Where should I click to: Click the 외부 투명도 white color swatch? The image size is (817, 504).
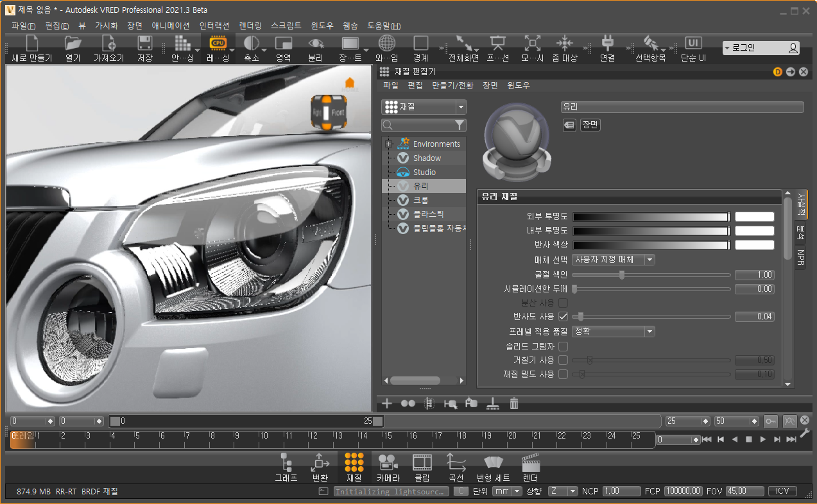754,217
